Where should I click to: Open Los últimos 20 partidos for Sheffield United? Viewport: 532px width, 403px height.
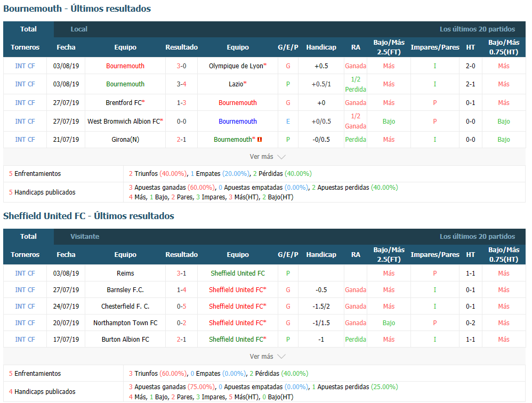tap(477, 237)
